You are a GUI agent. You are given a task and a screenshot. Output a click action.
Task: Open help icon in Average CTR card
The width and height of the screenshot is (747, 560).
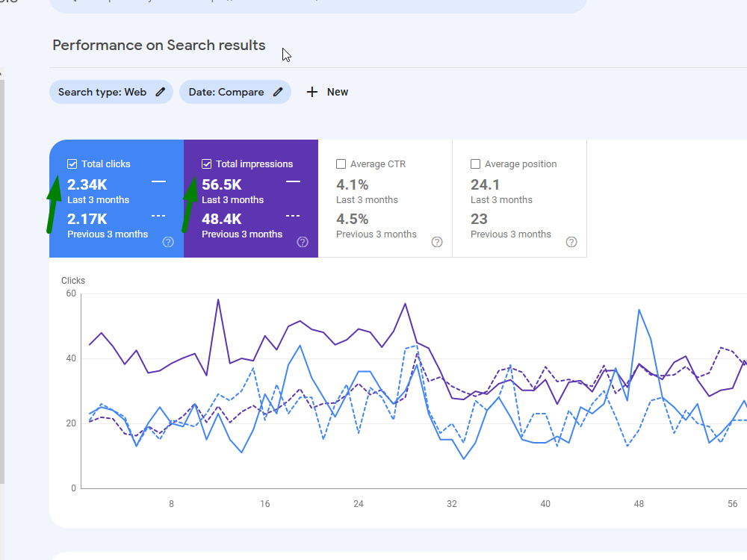coord(437,242)
